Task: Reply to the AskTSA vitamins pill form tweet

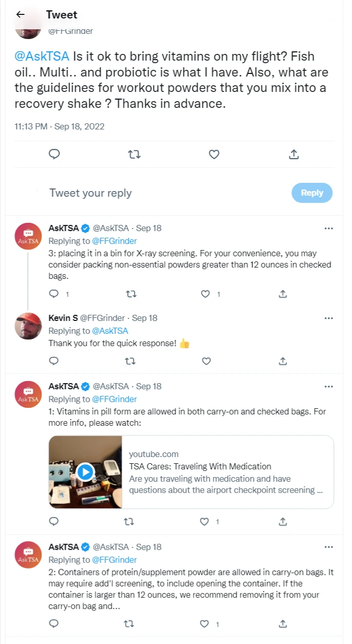Action: point(53,521)
